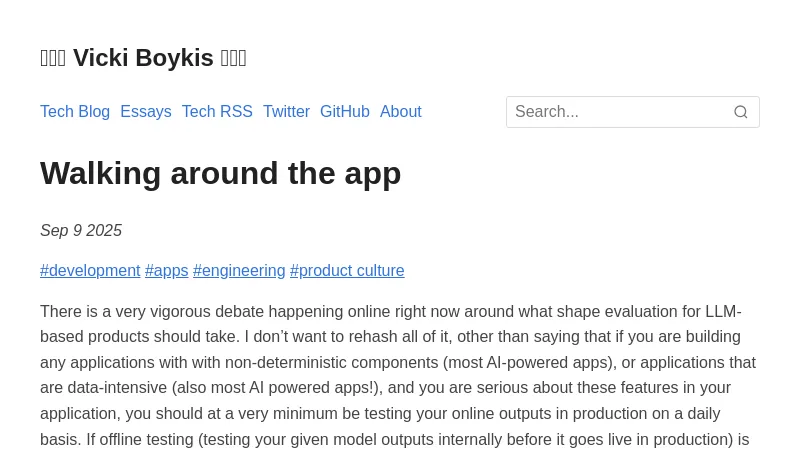Browse posts tagged #engineering
Image resolution: width=800 pixels, height=450 pixels.
tap(239, 271)
